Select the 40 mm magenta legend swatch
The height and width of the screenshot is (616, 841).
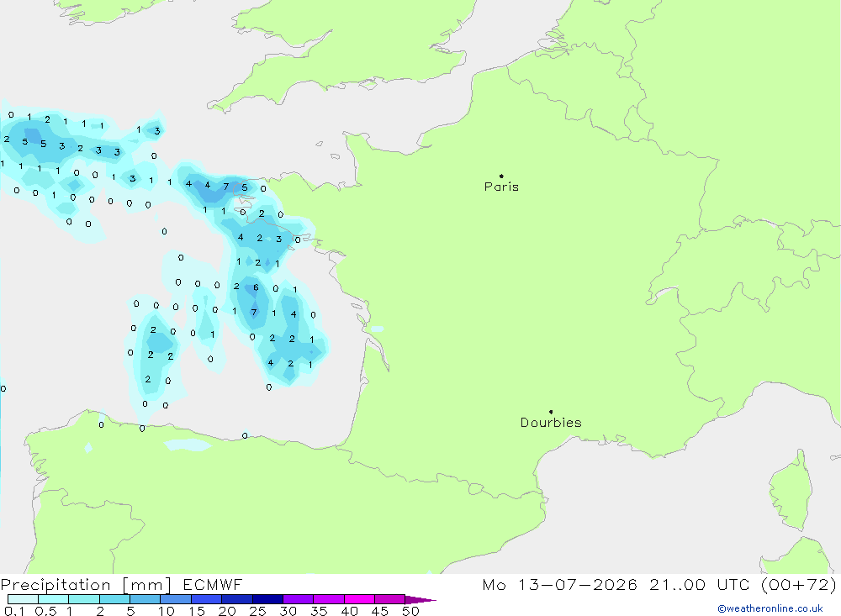(359, 599)
